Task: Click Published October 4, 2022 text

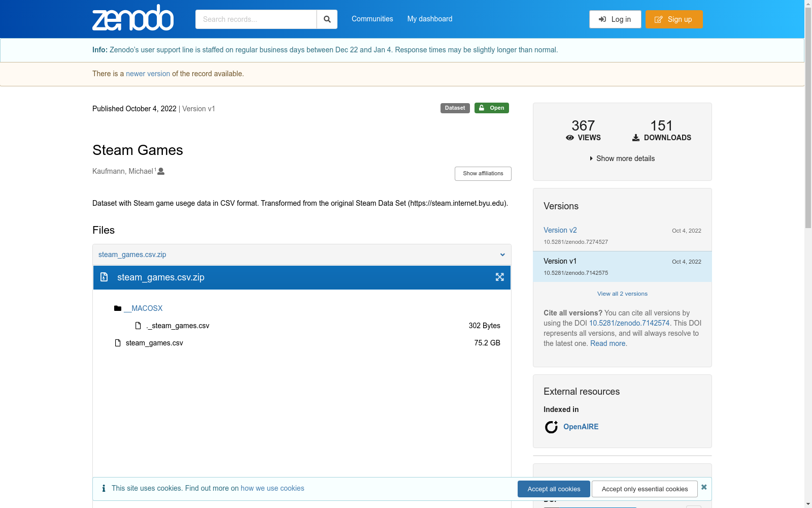Action: point(134,109)
